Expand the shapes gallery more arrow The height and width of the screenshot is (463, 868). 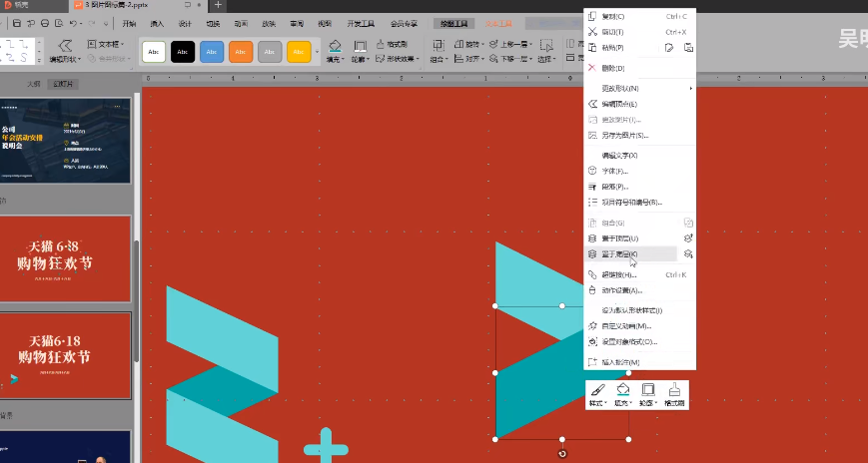(39, 60)
